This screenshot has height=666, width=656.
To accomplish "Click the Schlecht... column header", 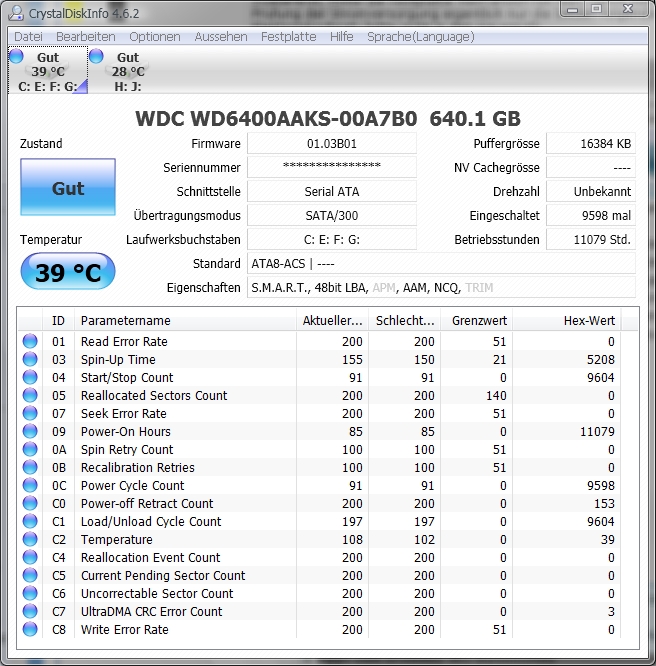I will coord(405,320).
